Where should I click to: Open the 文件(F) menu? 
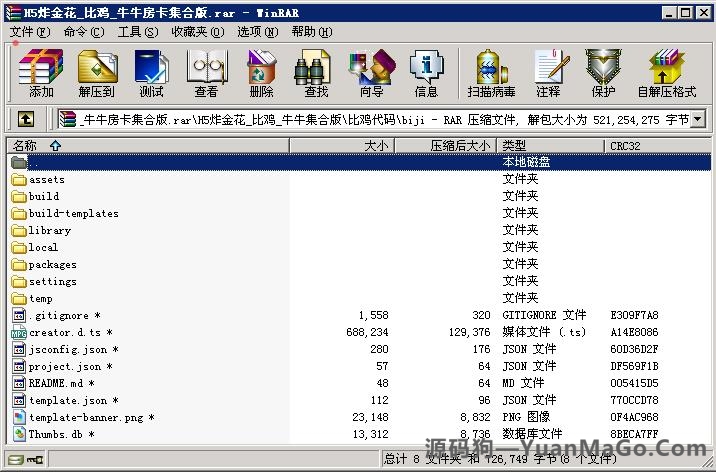point(30,32)
